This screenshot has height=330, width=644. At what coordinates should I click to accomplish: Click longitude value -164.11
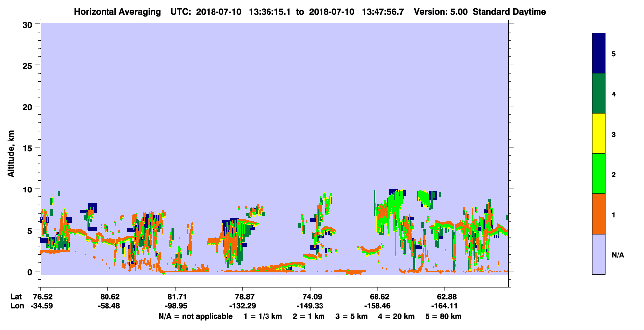point(445,306)
